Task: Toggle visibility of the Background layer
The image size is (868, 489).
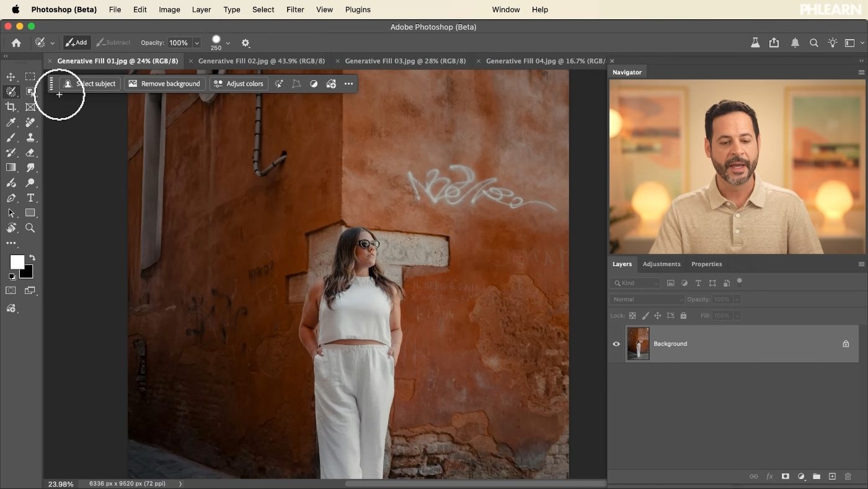Action: coord(616,344)
